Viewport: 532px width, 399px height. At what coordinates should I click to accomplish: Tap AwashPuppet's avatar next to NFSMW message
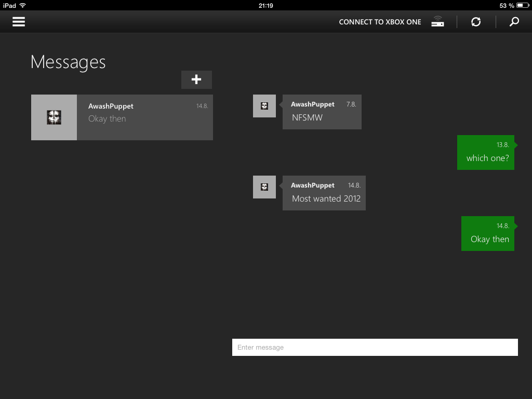coord(264,105)
